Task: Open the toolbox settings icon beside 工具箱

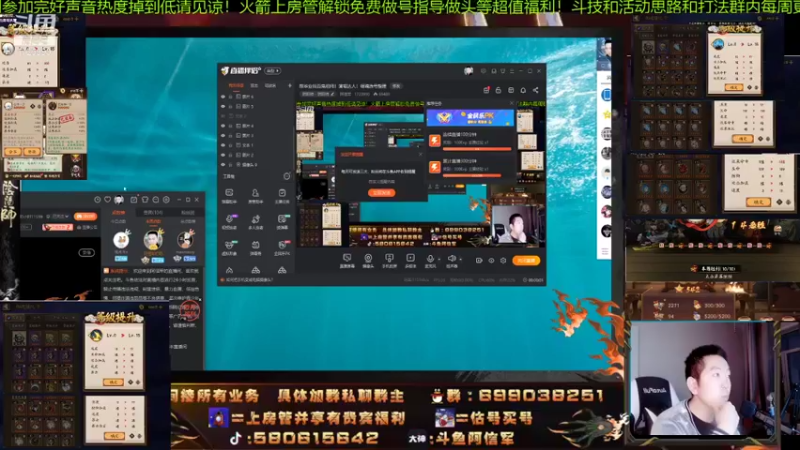Action: tap(287, 176)
